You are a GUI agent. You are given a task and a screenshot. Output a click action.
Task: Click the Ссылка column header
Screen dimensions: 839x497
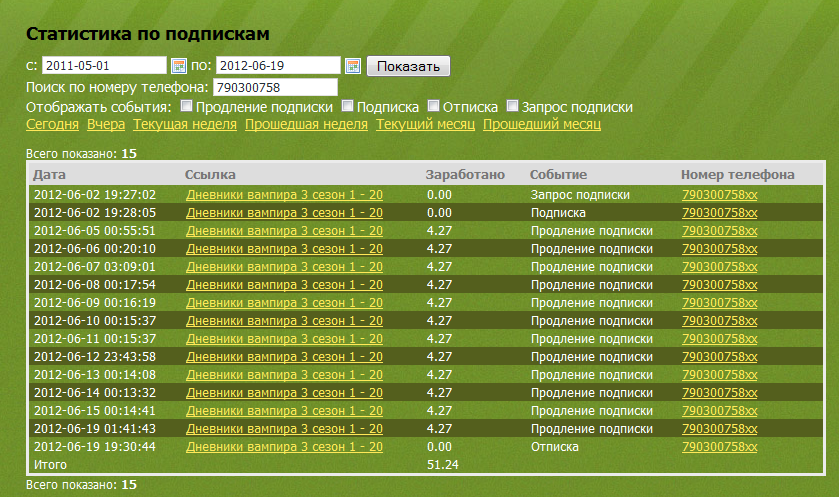coord(210,174)
